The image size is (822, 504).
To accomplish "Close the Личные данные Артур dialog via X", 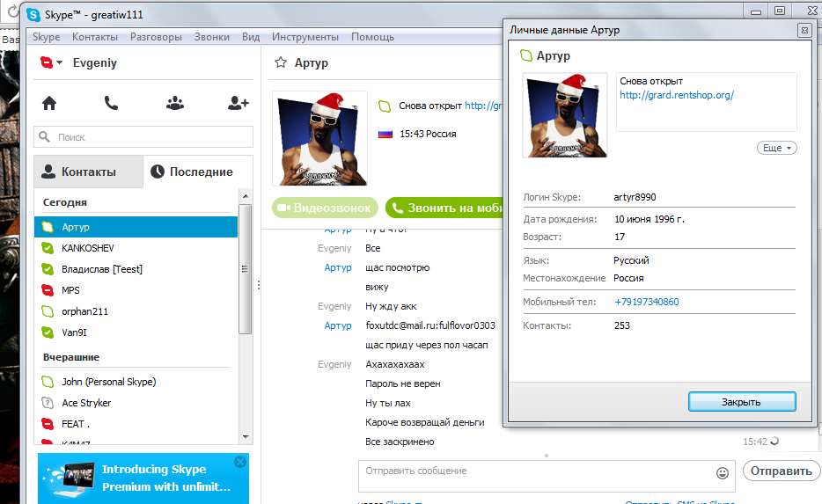I will click(x=804, y=31).
